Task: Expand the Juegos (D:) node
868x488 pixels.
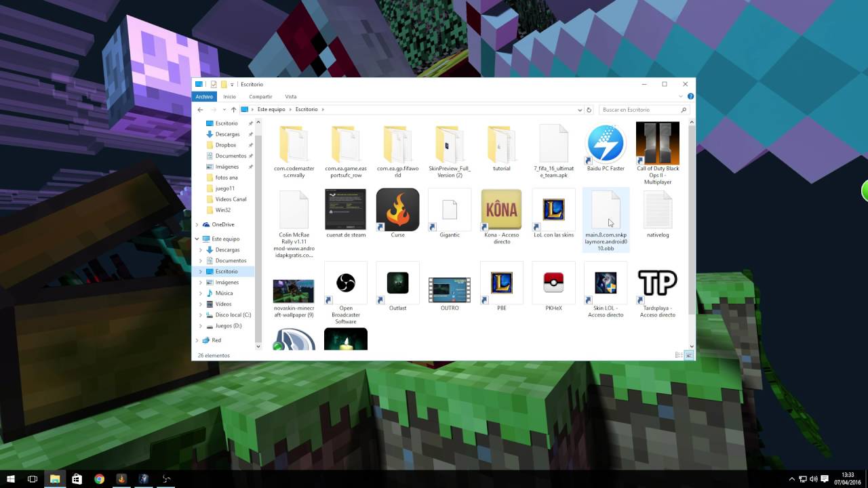Action: [201, 326]
